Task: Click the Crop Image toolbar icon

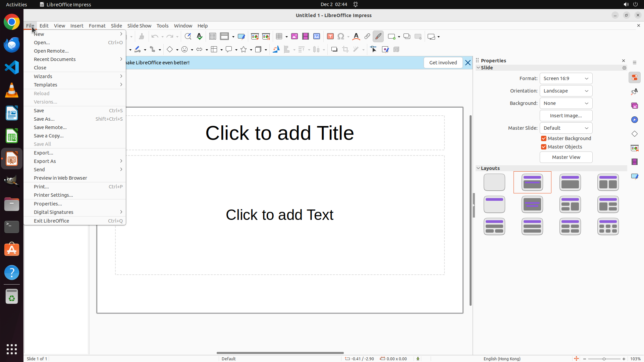Action: point(345,50)
